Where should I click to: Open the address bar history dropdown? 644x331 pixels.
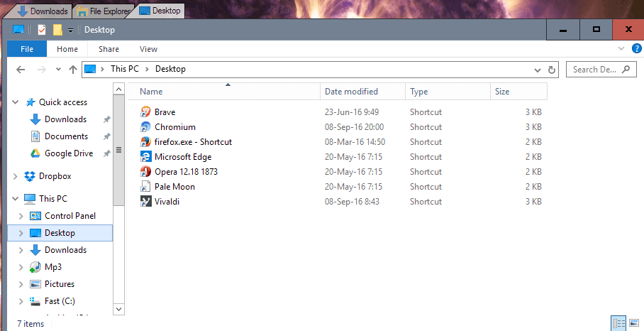[537, 70]
